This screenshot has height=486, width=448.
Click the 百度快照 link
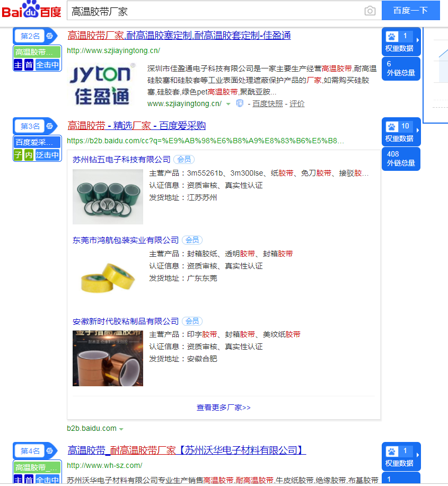tap(268, 103)
